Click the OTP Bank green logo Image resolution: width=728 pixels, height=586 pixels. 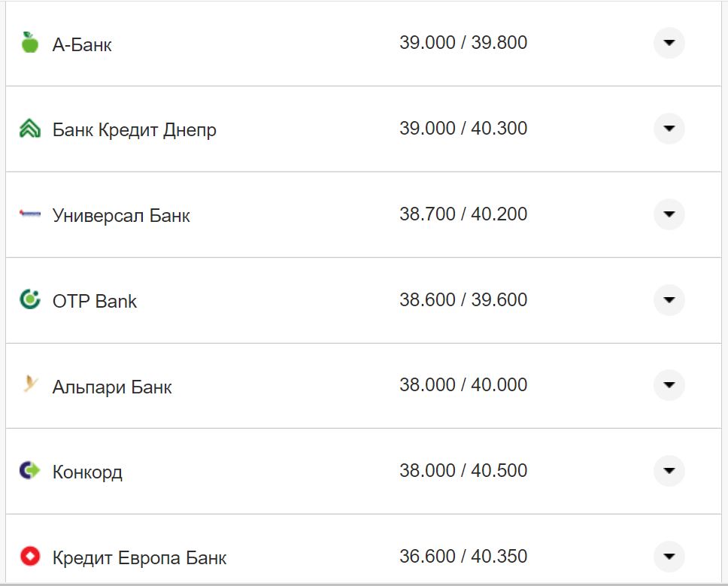point(30,300)
